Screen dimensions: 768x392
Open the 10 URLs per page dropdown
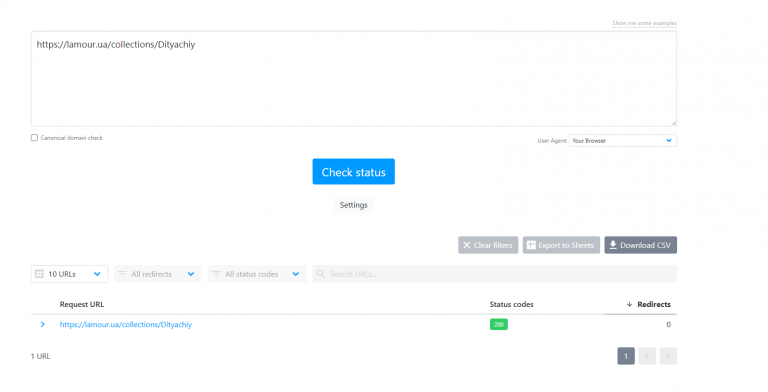point(70,274)
